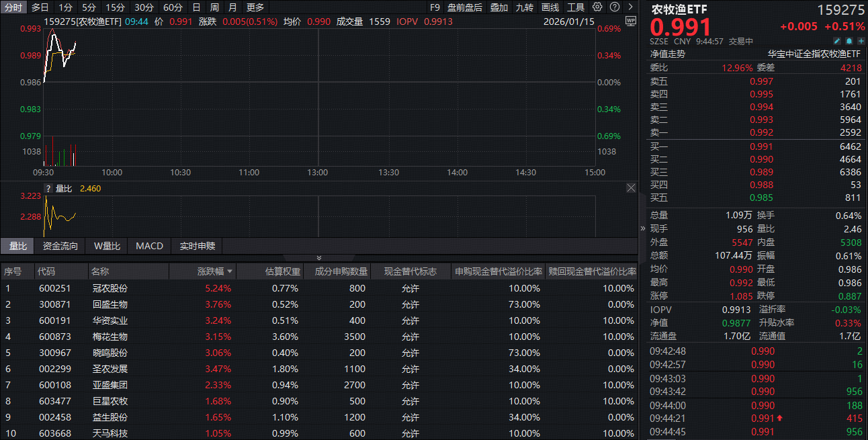Click the WP icon beside the chart date
This screenshot has width=868, height=440.
(630, 21)
